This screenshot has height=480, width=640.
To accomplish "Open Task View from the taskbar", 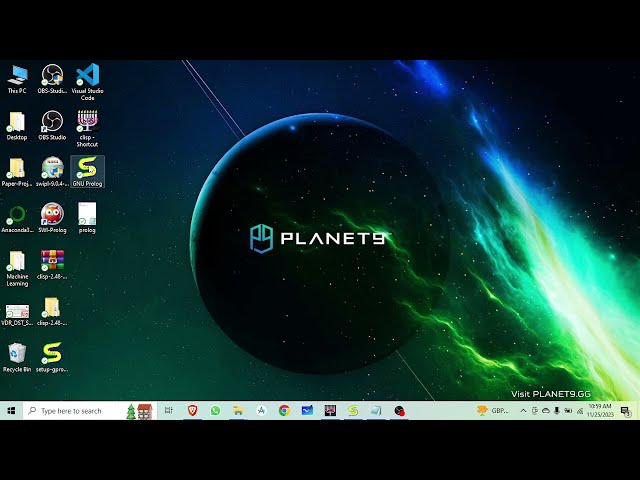I will click(x=169, y=411).
